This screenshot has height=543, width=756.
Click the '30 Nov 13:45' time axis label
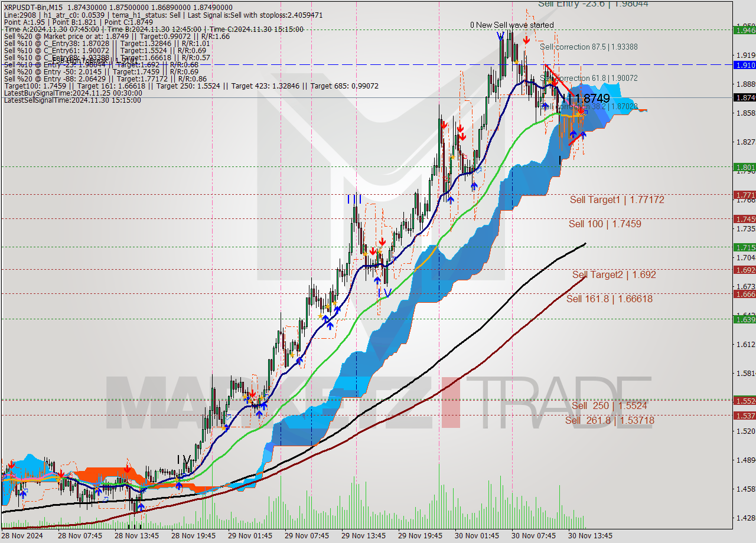coord(591,536)
